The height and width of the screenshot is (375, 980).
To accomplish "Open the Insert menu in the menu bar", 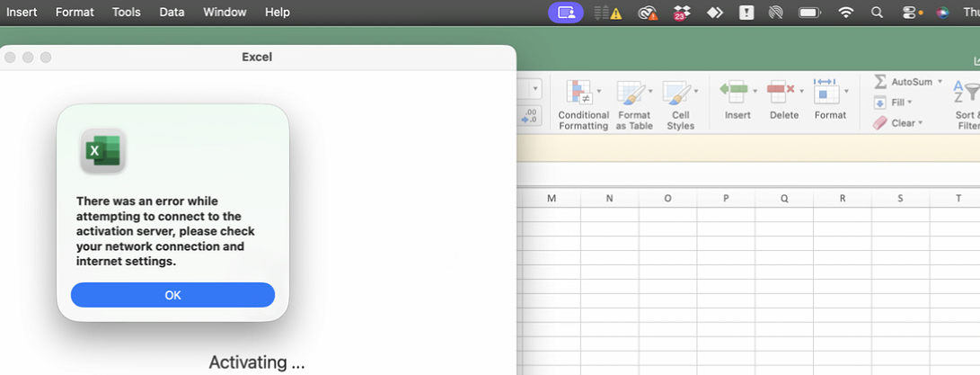I will click(x=22, y=12).
